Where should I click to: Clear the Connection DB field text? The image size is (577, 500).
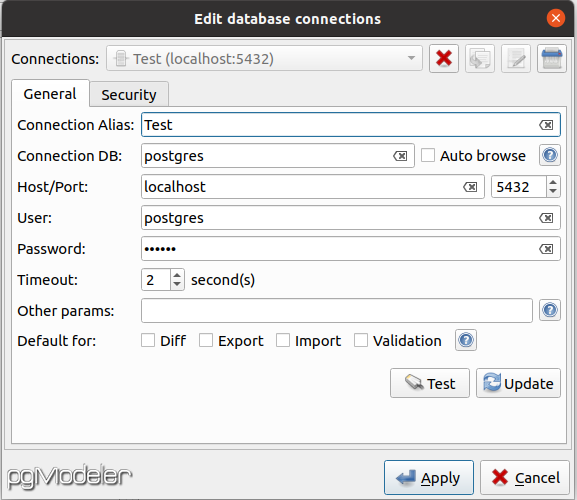[400, 156]
